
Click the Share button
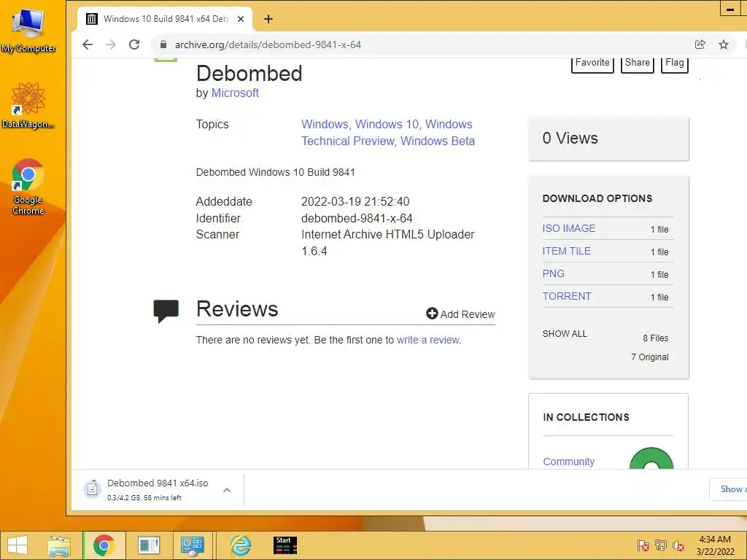[x=638, y=64]
